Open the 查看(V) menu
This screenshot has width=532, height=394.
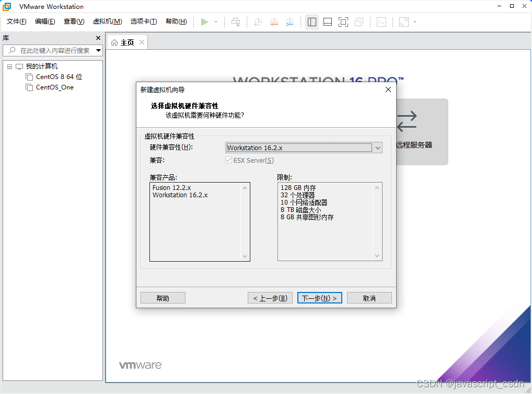pos(74,21)
